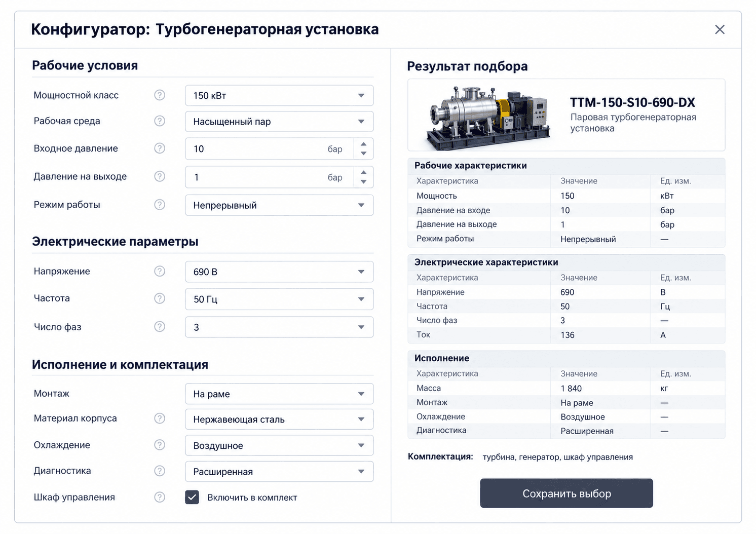Click the Электрические характеристики table header
Screen dimensions: 756x534
(x=566, y=262)
